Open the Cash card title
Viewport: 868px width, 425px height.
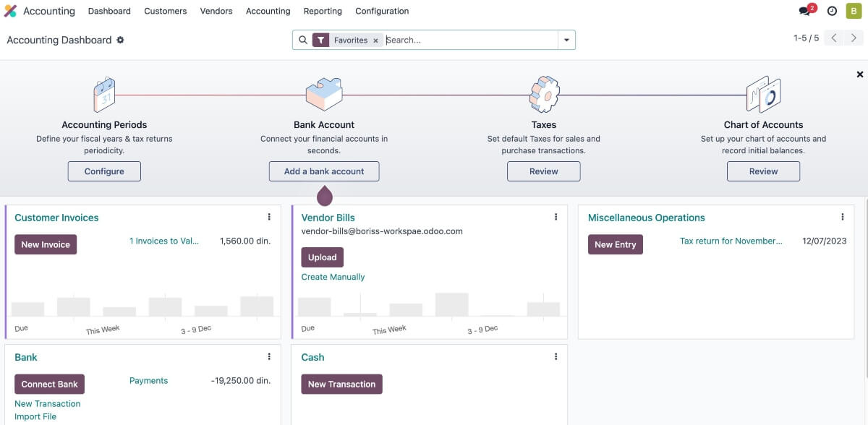312,357
